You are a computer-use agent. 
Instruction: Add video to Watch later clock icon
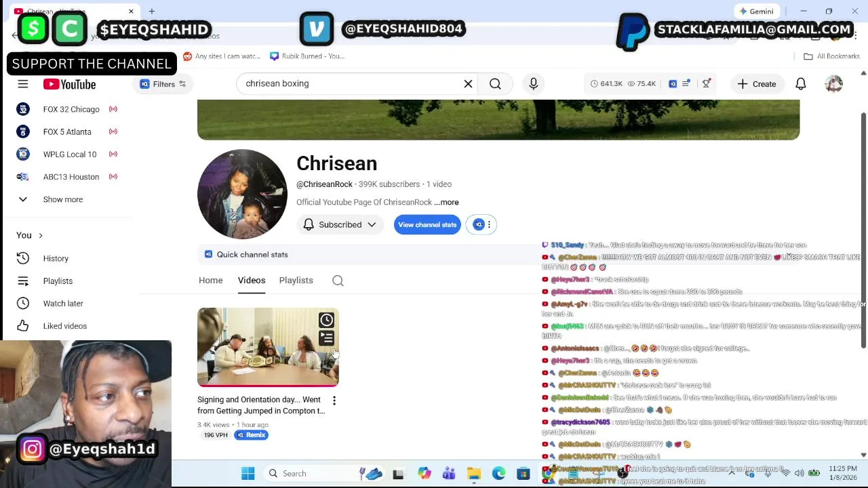point(327,320)
